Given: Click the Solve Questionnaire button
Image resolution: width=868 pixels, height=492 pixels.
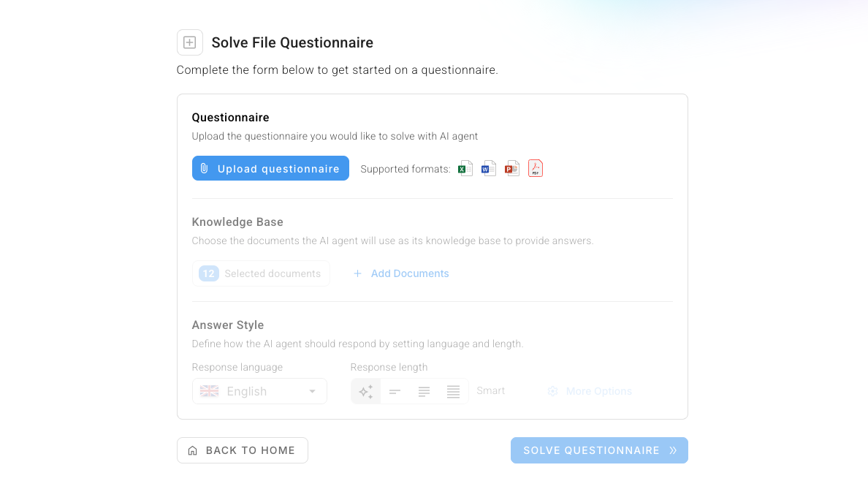Looking at the screenshot, I should coord(600,450).
